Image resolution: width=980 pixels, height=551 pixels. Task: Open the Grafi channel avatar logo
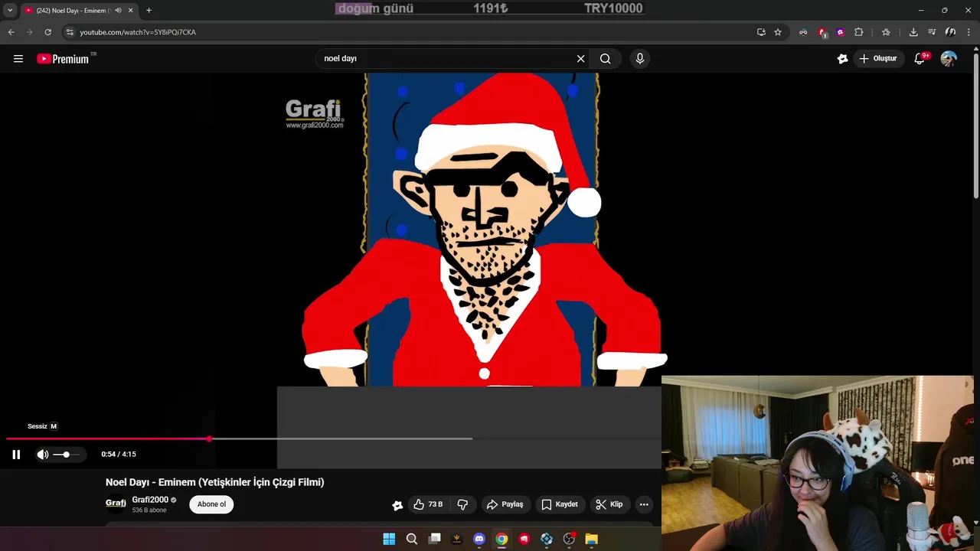tap(116, 504)
